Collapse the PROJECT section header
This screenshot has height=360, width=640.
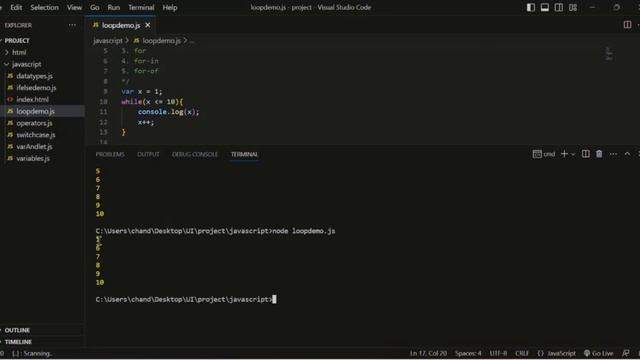[17, 40]
